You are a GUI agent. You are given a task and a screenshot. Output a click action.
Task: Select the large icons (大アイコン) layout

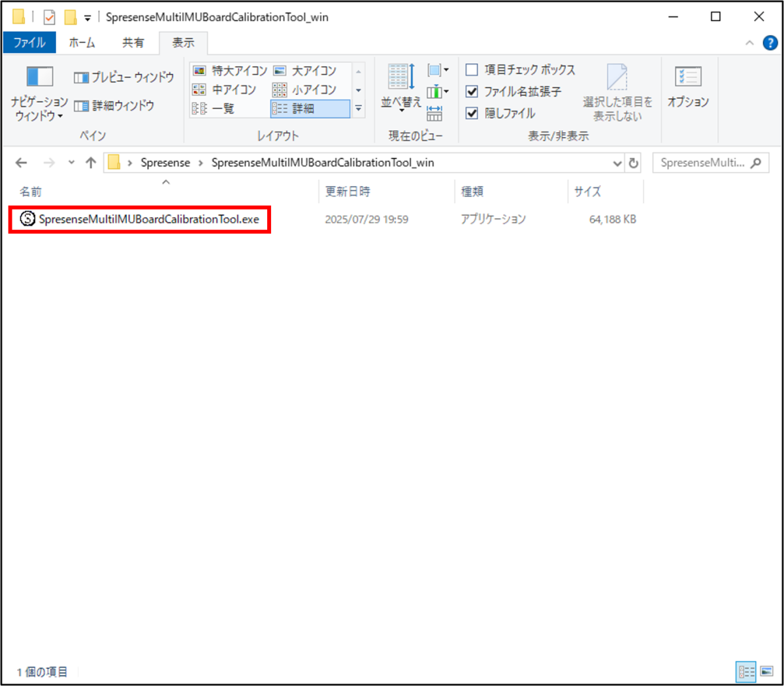click(x=305, y=71)
